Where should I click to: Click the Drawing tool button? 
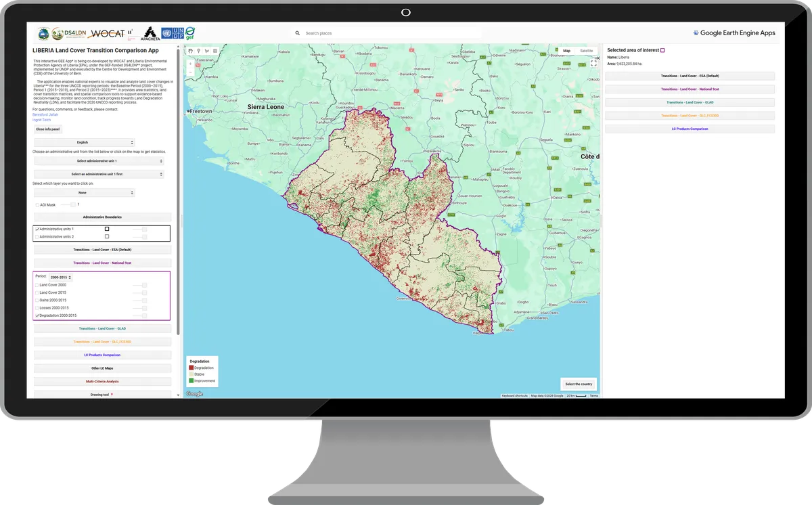click(x=102, y=394)
